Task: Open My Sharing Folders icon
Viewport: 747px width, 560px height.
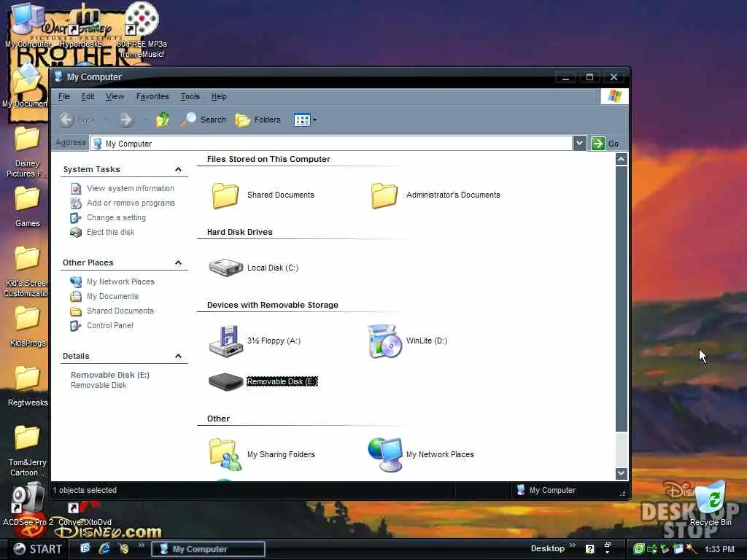Action: (x=225, y=454)
